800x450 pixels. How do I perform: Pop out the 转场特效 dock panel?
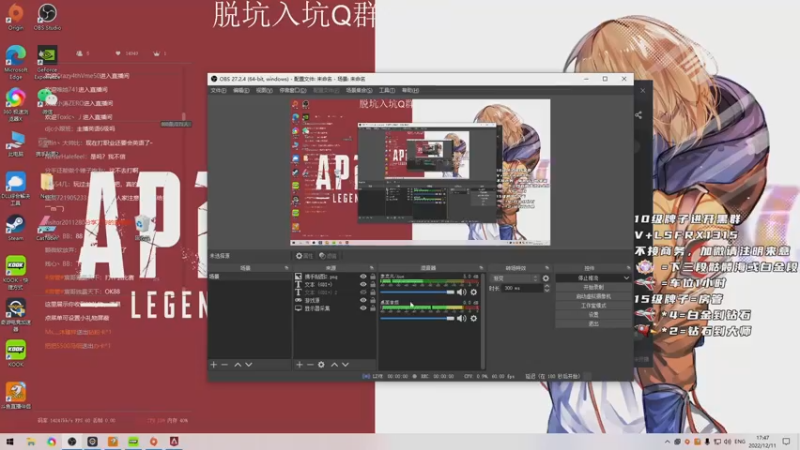tap(547, 268)
